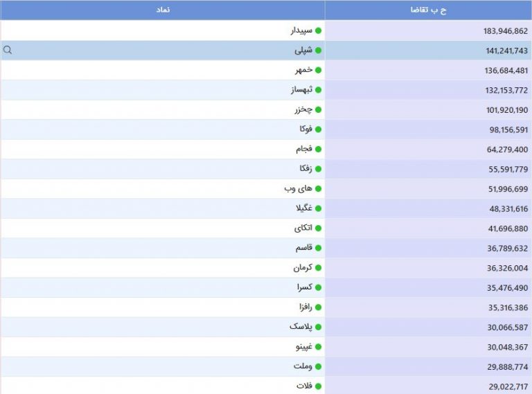The height and width of the screenshot is (394, 532).
Task: Click the green status dot next to زفکا
Action: tap(318, 169)
